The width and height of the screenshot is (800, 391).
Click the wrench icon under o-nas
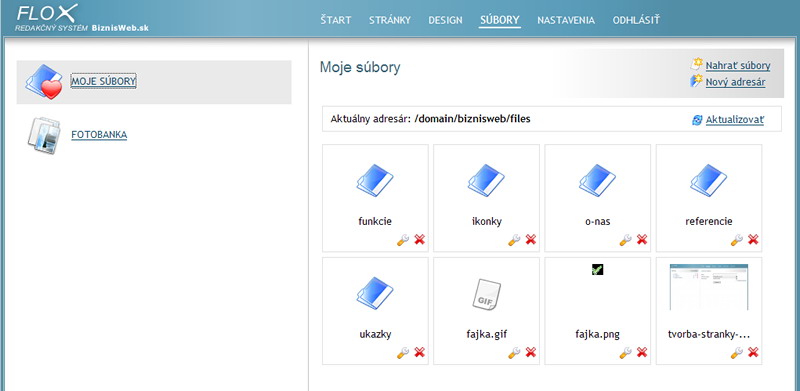point(625,239)
